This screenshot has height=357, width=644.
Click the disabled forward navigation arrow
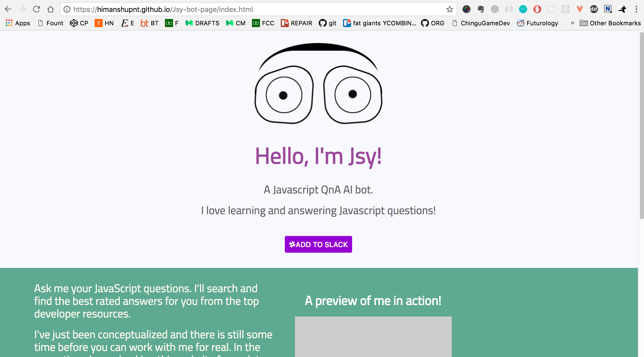[x=22, y=9]
